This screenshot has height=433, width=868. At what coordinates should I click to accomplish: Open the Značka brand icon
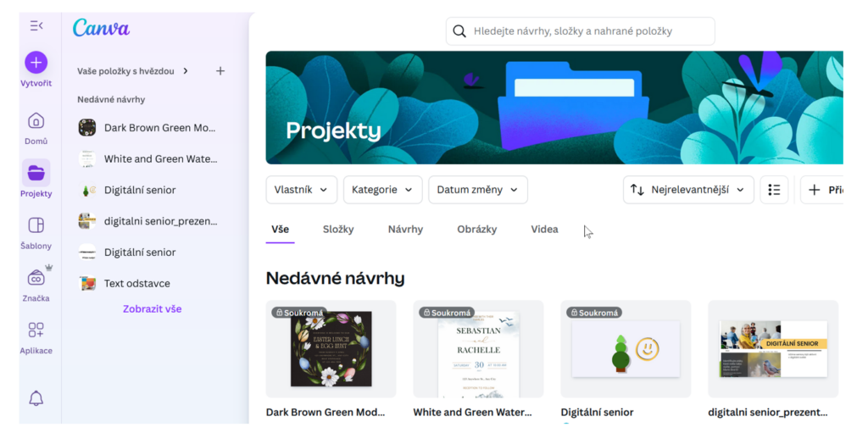click(36, 277)
